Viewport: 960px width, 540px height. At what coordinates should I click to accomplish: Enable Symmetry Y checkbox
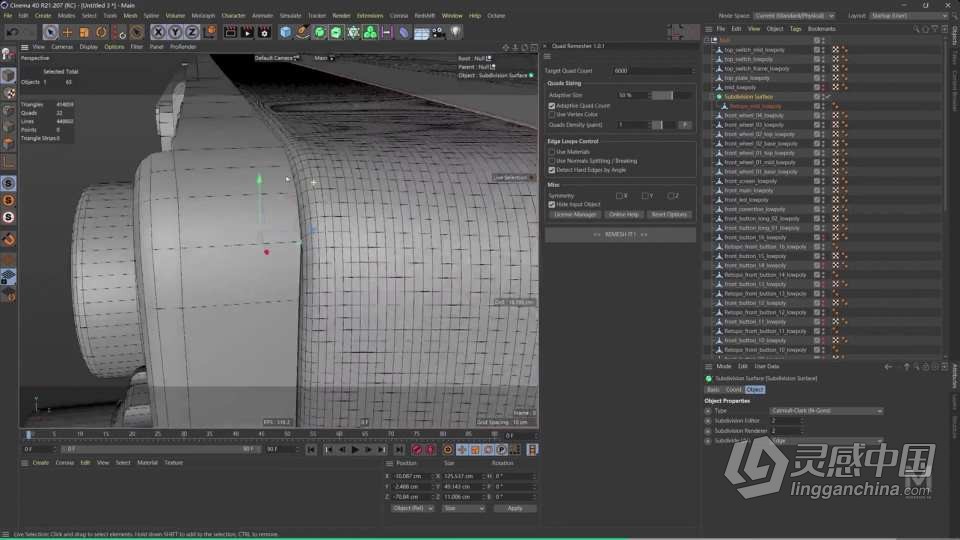[645, 196]
